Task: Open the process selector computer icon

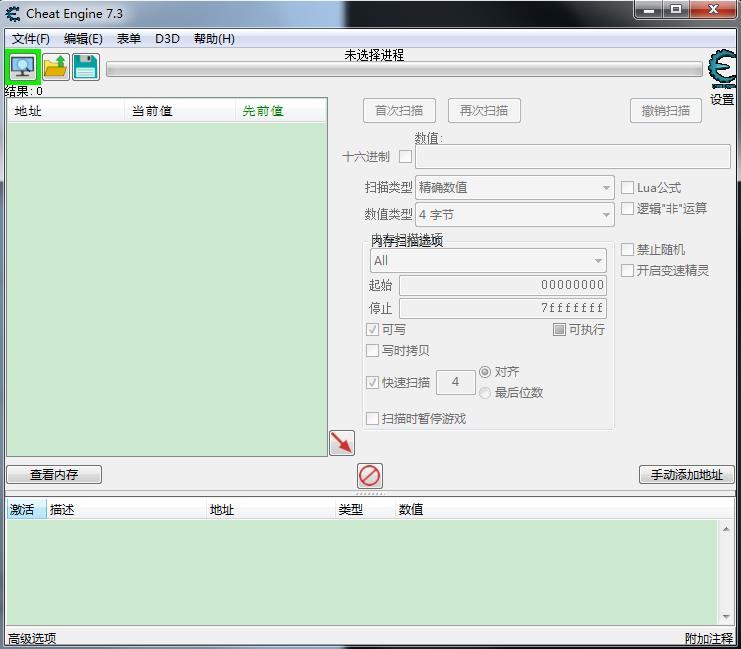Action: (x=23, y=67)
